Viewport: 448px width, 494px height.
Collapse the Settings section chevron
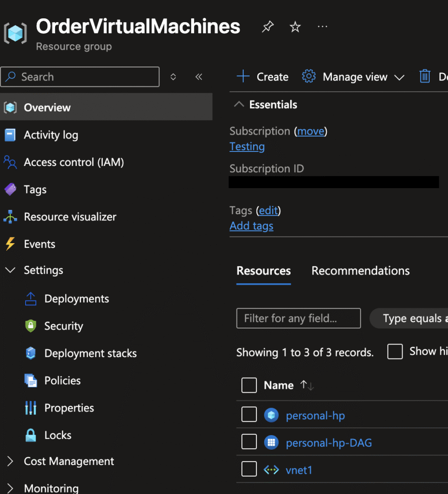click(11, 270)
